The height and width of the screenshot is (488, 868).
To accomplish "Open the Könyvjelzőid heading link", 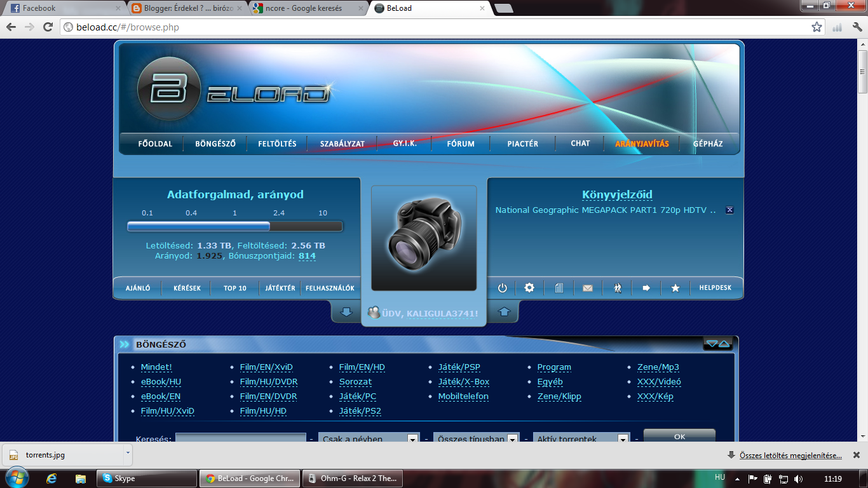I will click(x=617, y=194).
